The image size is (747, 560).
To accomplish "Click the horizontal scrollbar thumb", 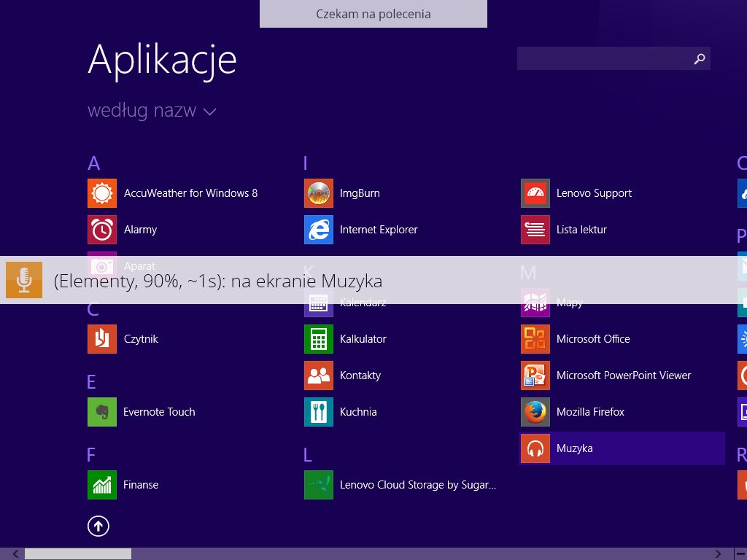I will click(x=78, y=554).
